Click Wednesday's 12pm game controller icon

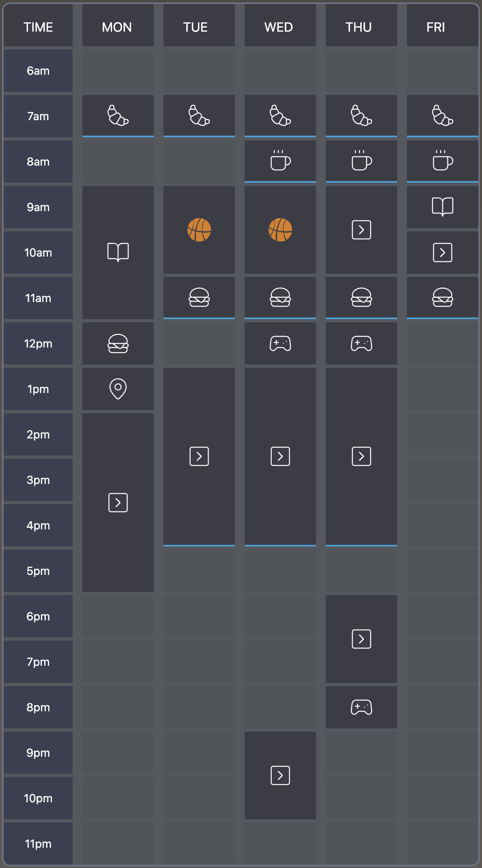280,343
